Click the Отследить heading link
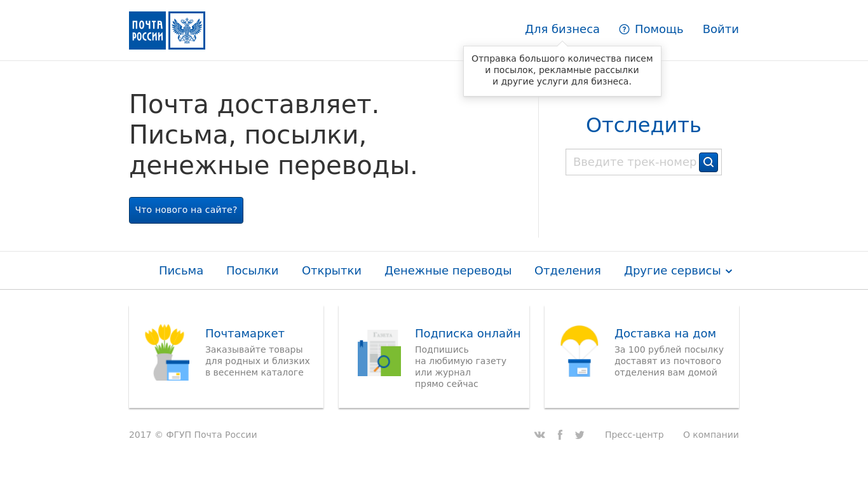The height and width of the screenshot is (488, 868). point(644,125)
